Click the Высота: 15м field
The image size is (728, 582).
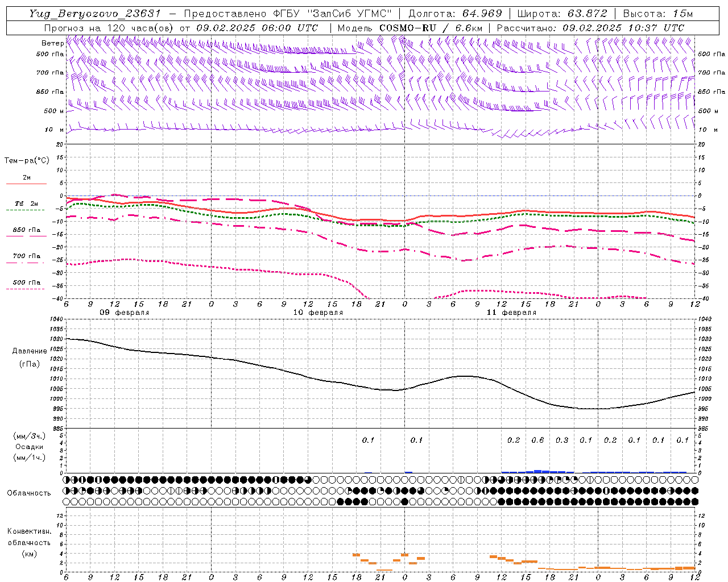point(658,14)
